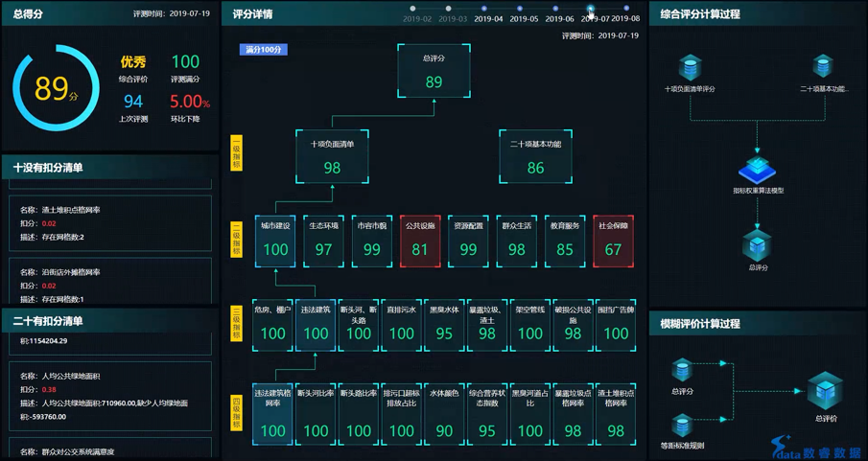
Task: Select the 断头河、断头路 indicator card
Action: (x=358, y=326)
